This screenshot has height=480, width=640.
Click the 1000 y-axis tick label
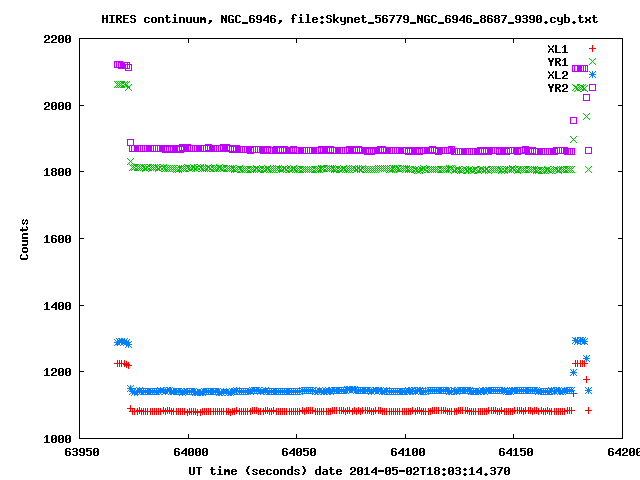point(57,439)
